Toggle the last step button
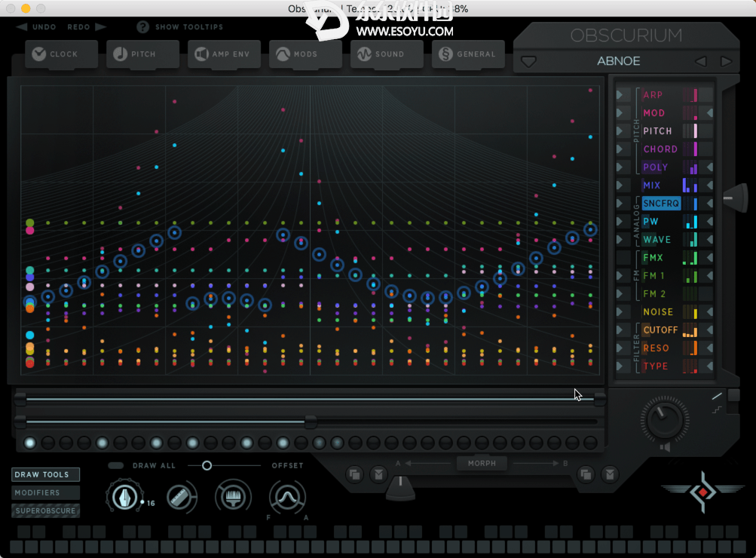This screenshot has width=756, height=558. point(591,443)
